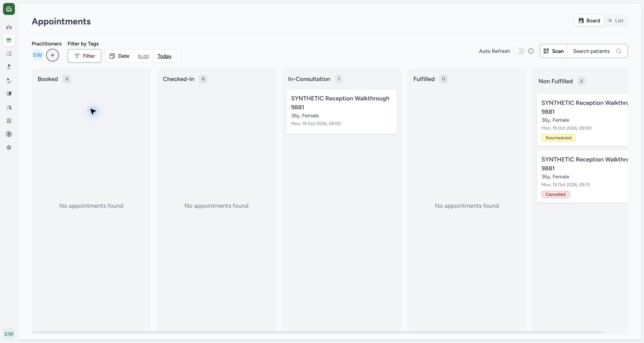The image size is (644, 343).
Task: Click the Booked column header
Action: pyautogui.click(x=48, y=79)
